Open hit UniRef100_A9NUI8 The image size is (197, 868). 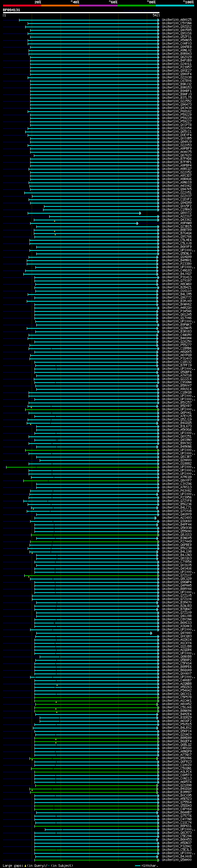pyautogui.click(x=177, y=182)
